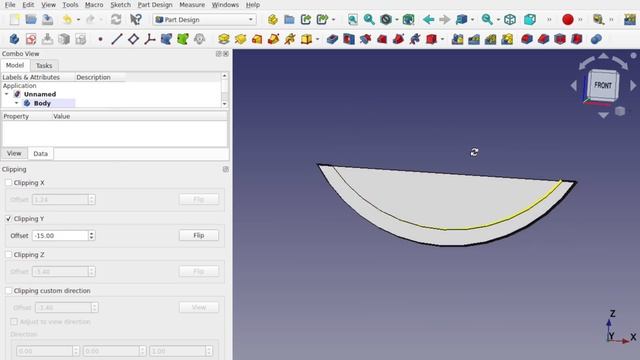This screenshot has width=640, height=360.
Task: Create a local coordinate system
Action: (150, 39)
